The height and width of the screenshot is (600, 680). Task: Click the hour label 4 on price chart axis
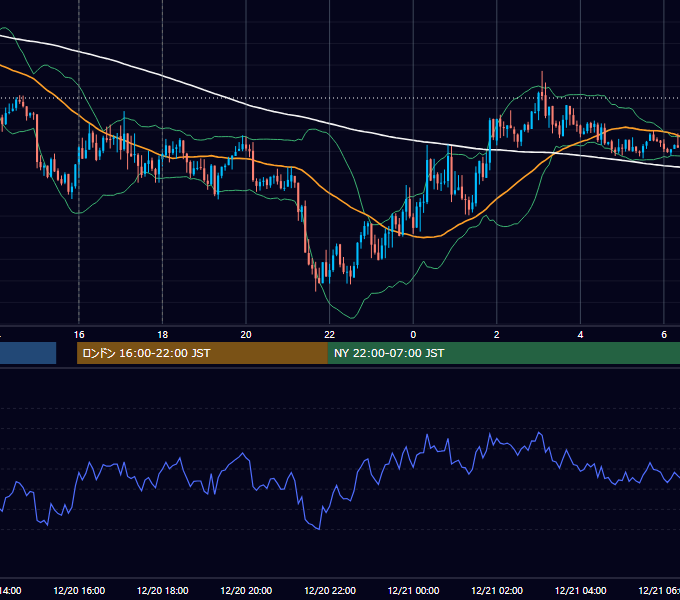[x=580, y=335]
